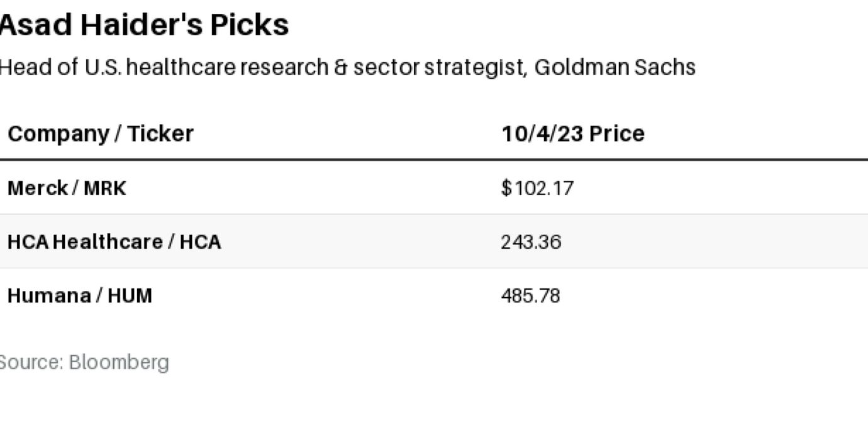Select the Merck company name
This screenshot has width=868, height=447.
(x=37, y=188)
